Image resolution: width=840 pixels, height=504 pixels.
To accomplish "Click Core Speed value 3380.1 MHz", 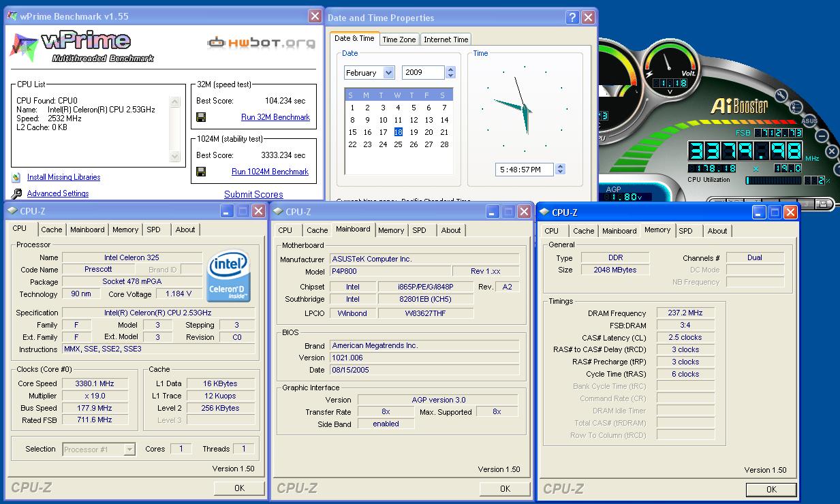I will [x=95, y=383].
